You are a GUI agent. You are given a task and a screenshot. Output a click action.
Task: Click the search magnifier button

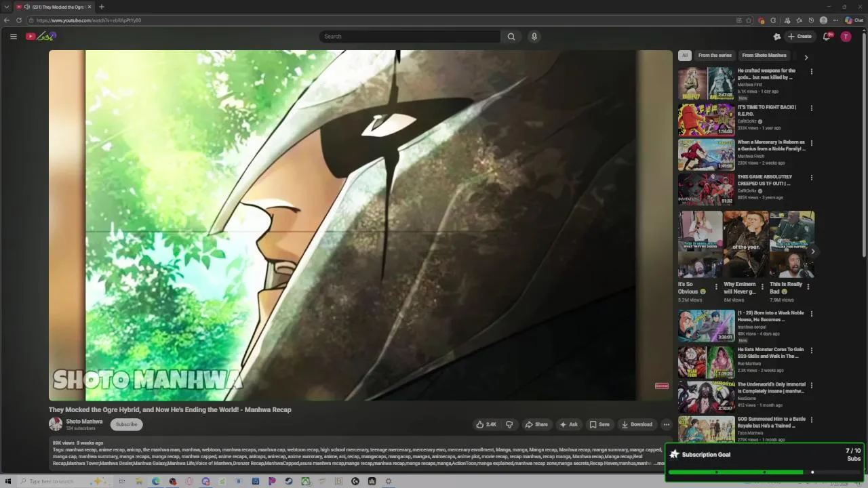click(x=511, y=37)
